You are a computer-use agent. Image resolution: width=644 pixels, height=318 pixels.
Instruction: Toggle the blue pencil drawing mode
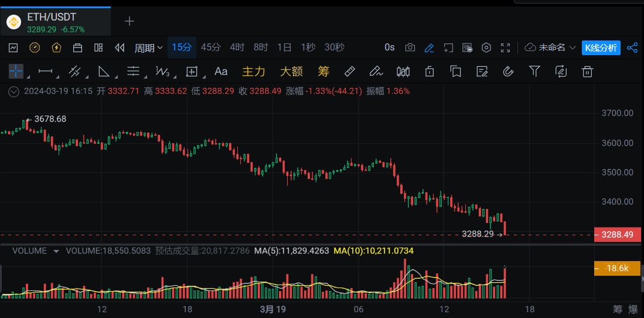(x=429, y=48)
